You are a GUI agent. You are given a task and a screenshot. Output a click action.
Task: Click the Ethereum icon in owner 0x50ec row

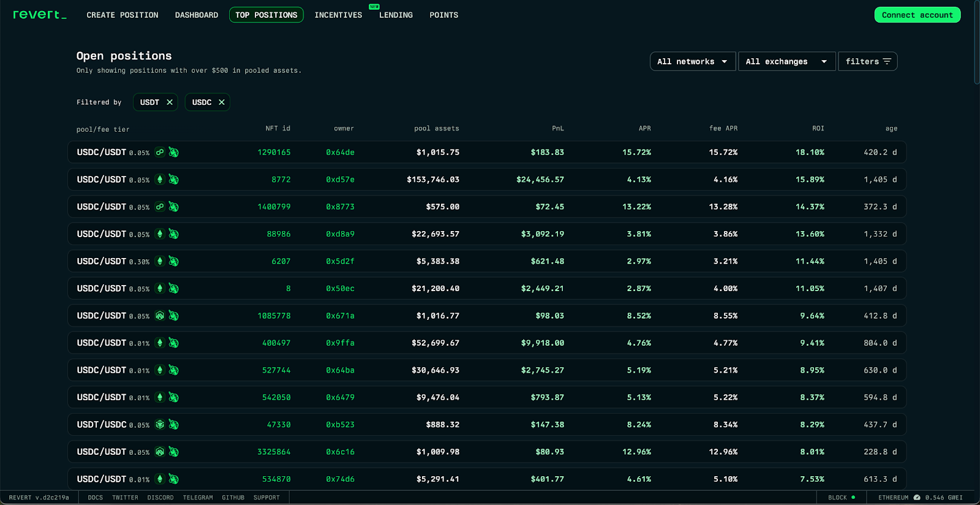tap(160, 289)
